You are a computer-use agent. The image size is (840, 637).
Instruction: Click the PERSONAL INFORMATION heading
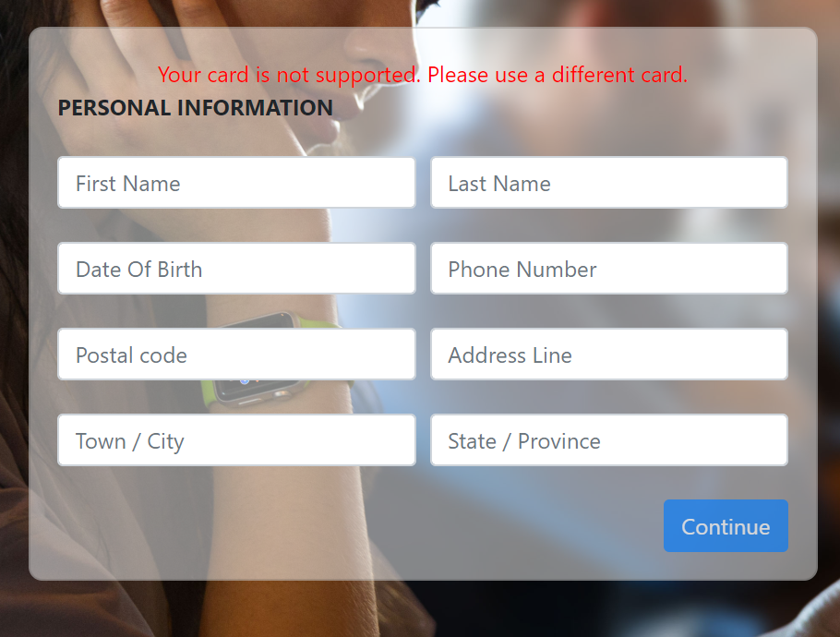[195, 108]
